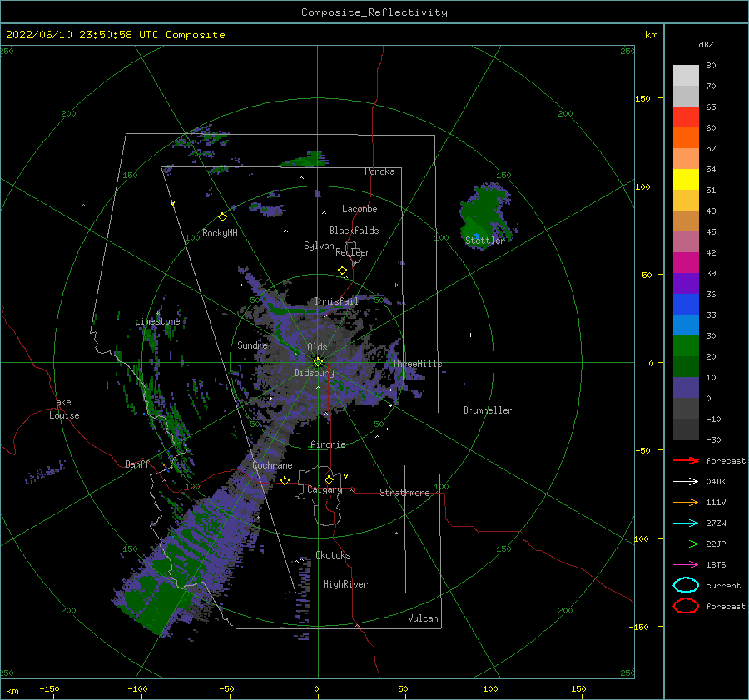The height and width of the screenshot is (700, 749).
Task: Click the Vulcan label
Action: point(424,618)
